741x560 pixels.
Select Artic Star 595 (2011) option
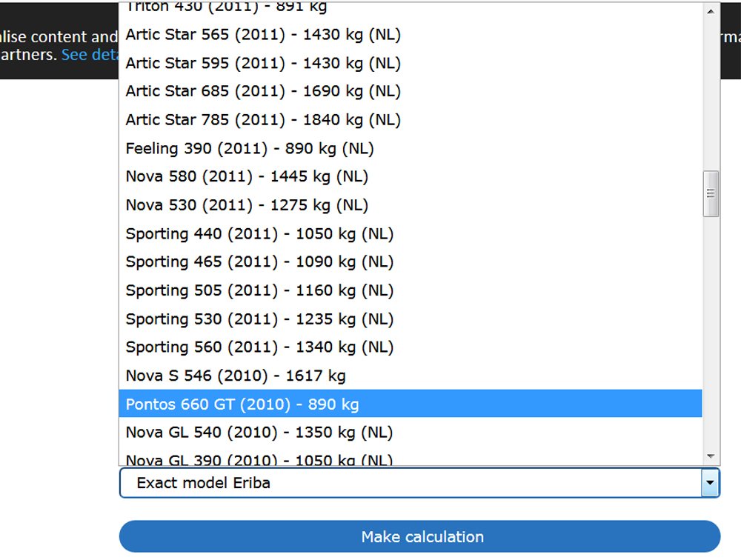[411, 63]
